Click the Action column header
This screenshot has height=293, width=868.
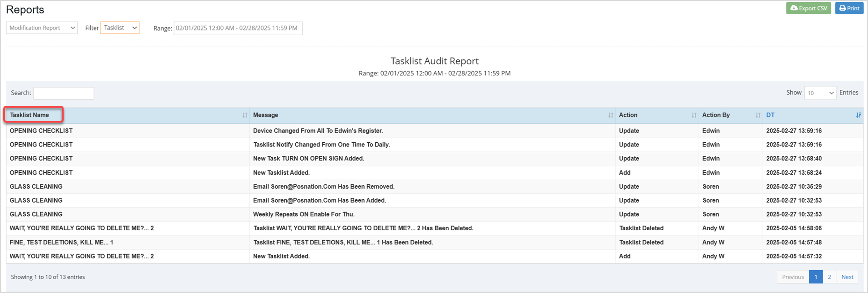[657, 115]
